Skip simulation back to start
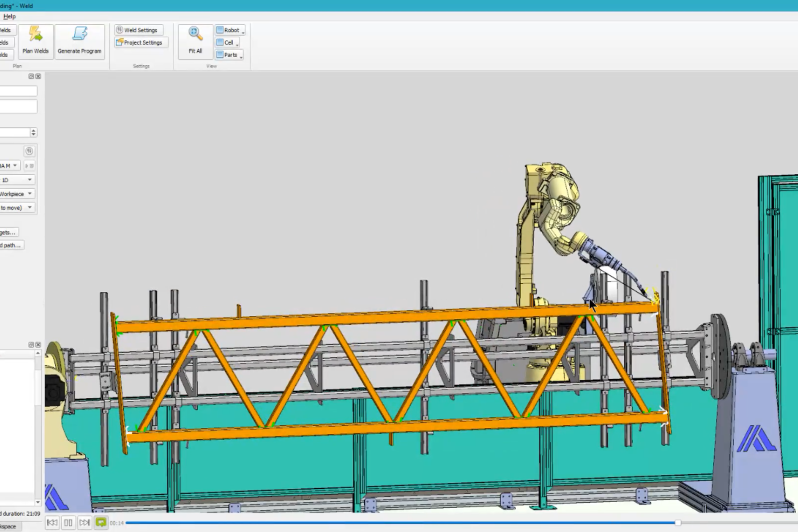This screenshot has width=798, height=532. (x=52, y=523)
